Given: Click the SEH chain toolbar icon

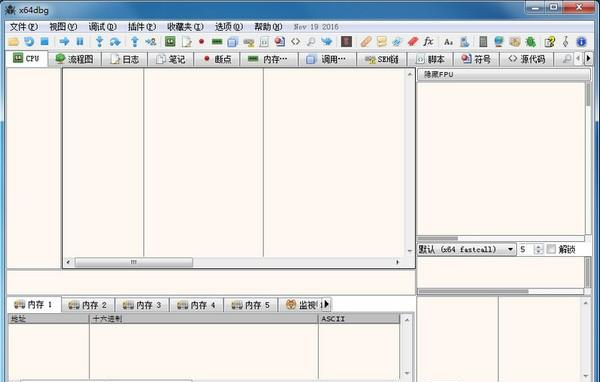Looking at the screenshot, I should tap(249, 42).
